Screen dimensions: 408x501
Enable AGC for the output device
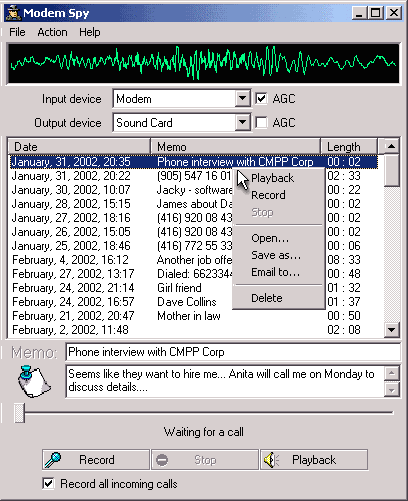[261, 122]
